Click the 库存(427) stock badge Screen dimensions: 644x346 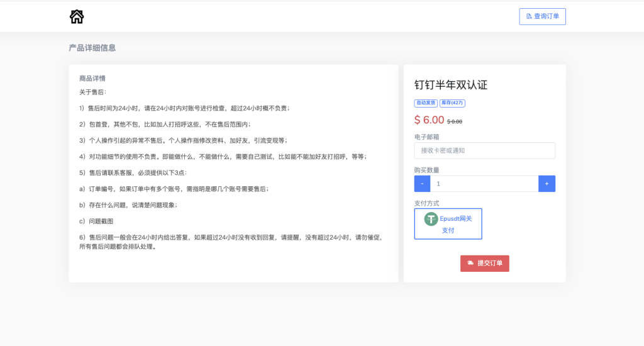(452, 103)
